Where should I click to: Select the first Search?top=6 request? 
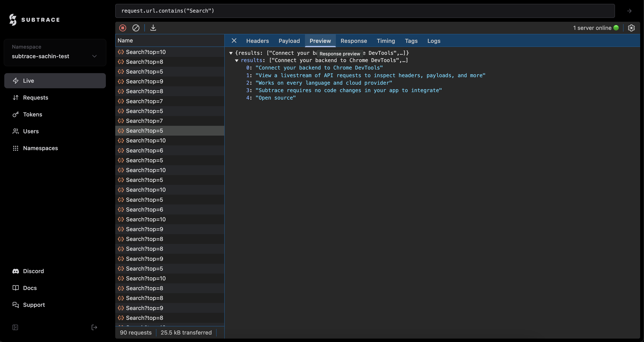coord(170,150)
